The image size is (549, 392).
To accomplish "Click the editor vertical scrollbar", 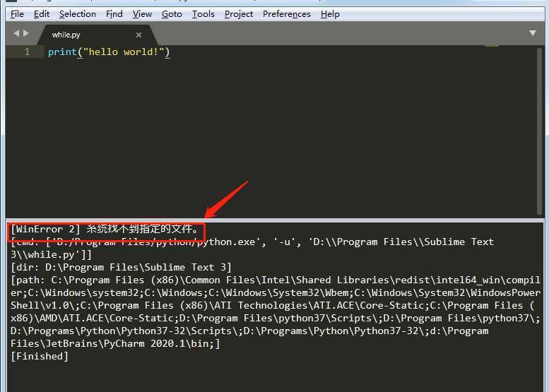I will click(539, 131).
